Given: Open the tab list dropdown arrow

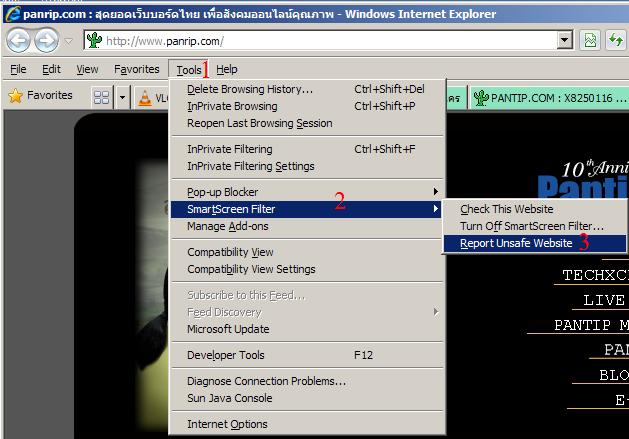Looking at the screenshot, I should pos(122,97).
